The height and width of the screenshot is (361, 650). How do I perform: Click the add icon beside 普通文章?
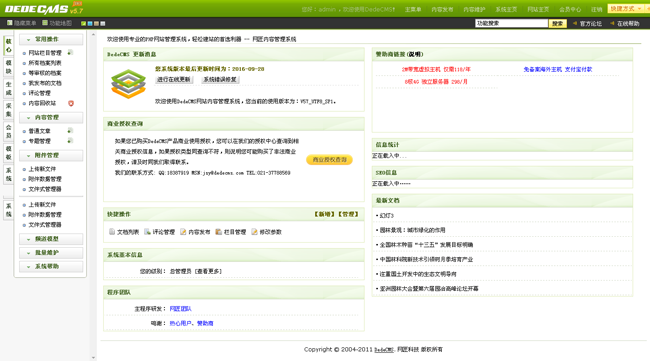point(70,131)
